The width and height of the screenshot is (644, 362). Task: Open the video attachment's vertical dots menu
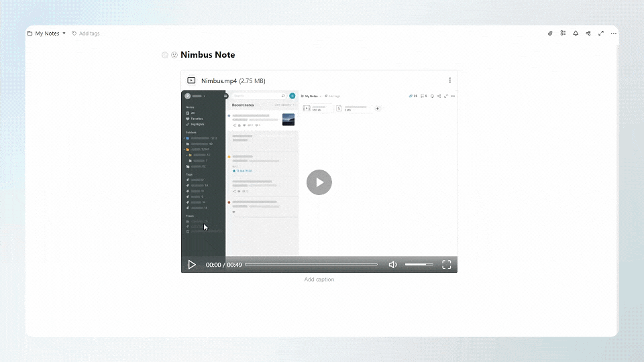(x=449, y=80)
